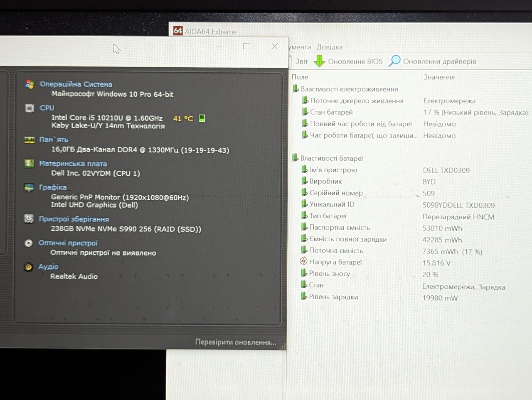Click the motherboard icon beside Материнська плата
Viewport: 532px width, 400px height.
coord(29,164)
